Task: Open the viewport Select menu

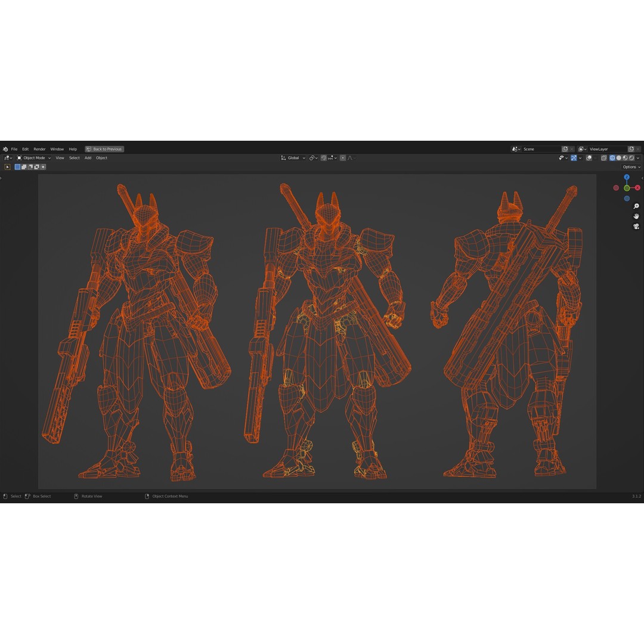Action: (75, 157)
